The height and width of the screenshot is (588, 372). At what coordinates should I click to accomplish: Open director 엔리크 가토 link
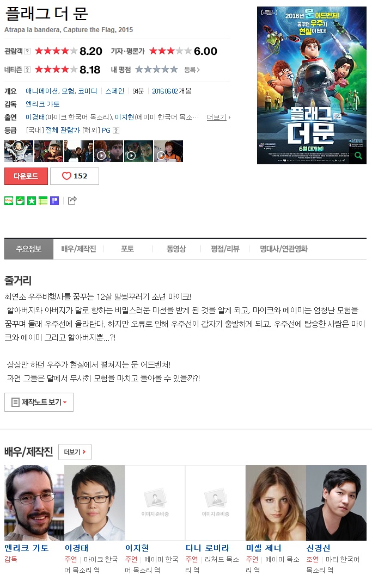42,104
